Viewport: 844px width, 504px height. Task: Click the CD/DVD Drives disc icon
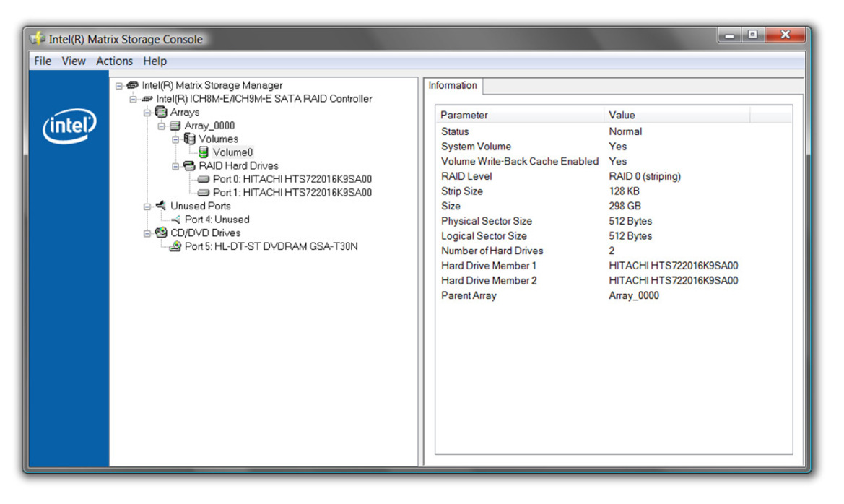[x=160, y=233]
